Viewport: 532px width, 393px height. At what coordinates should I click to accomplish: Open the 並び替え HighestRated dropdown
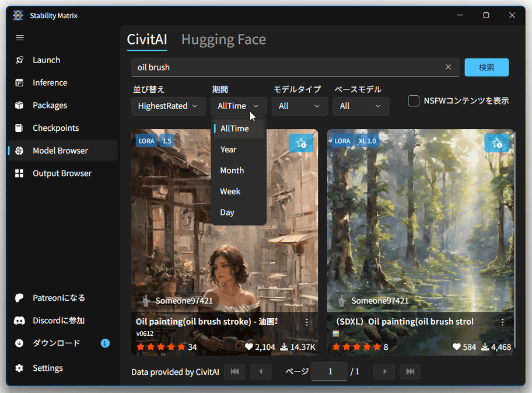pyautogui.click(x=168, y=106)
